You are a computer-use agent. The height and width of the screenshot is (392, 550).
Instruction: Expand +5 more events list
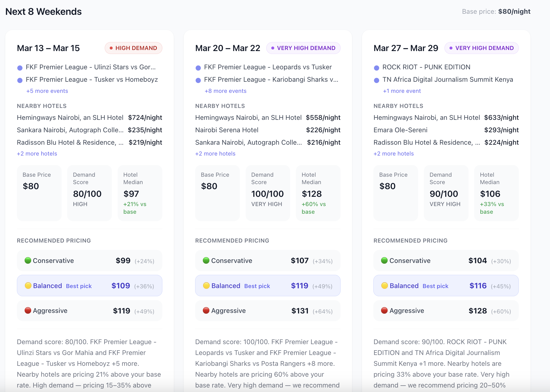[x=47, y=91]
